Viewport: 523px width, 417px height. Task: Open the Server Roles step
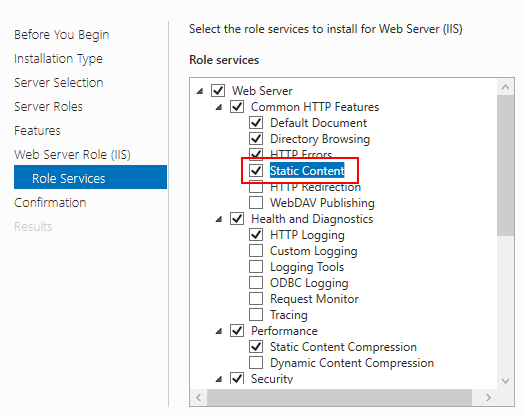[x=48, y=106]
